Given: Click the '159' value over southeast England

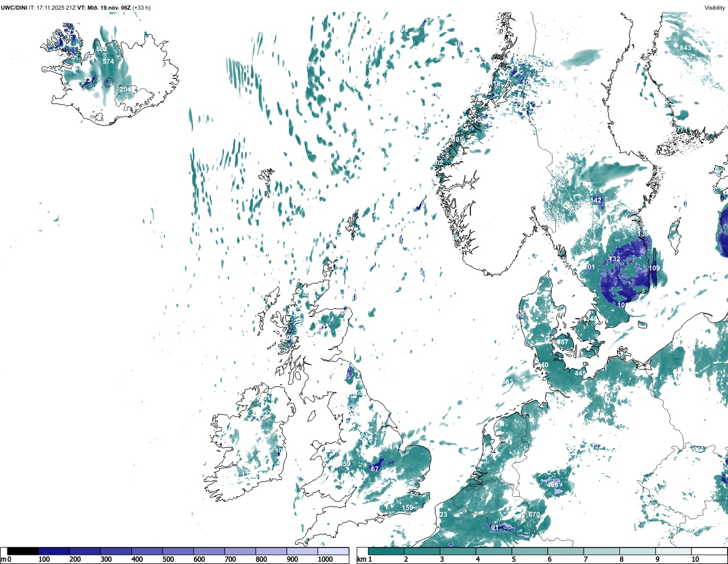Looking at the screenshot, I should (x=407, y=508).
